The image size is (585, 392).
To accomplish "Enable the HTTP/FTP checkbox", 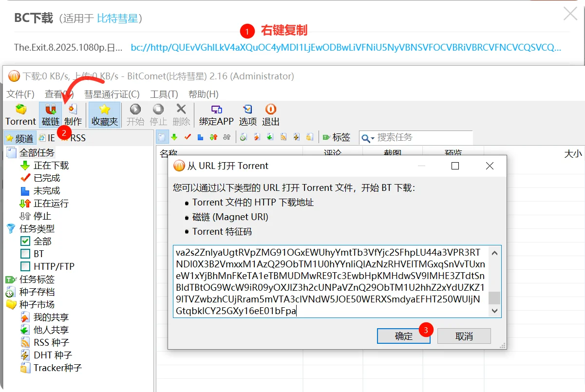I will (x=25, y=266).
